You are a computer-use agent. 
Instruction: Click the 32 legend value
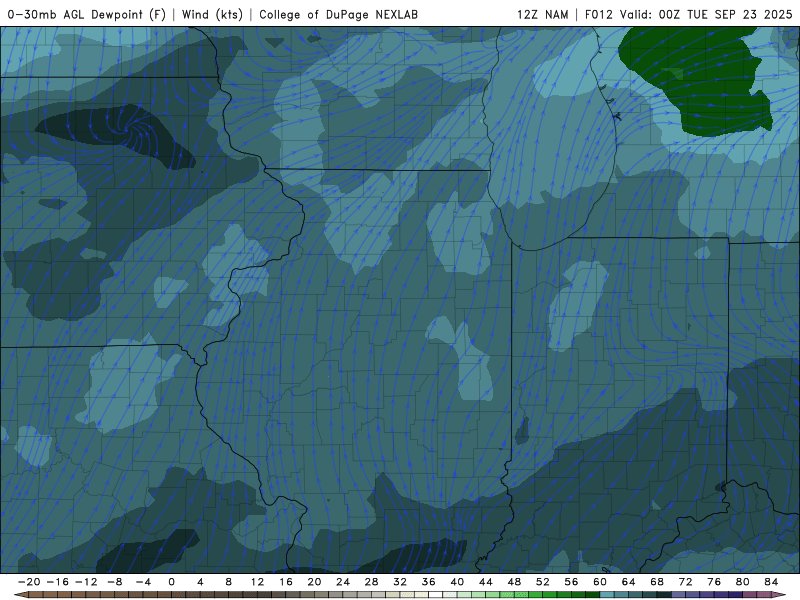coord(400,582)
